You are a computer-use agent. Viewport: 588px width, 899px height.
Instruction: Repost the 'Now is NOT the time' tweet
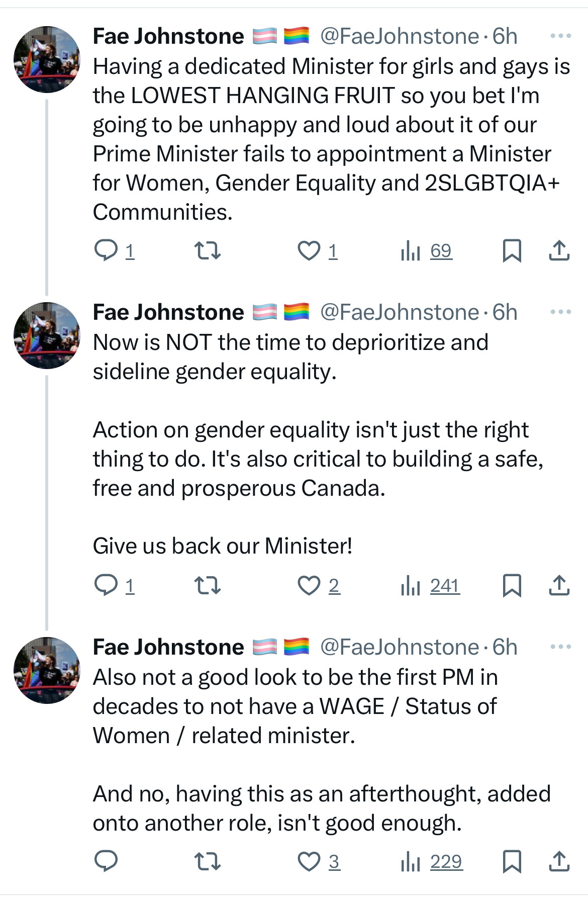208,585
